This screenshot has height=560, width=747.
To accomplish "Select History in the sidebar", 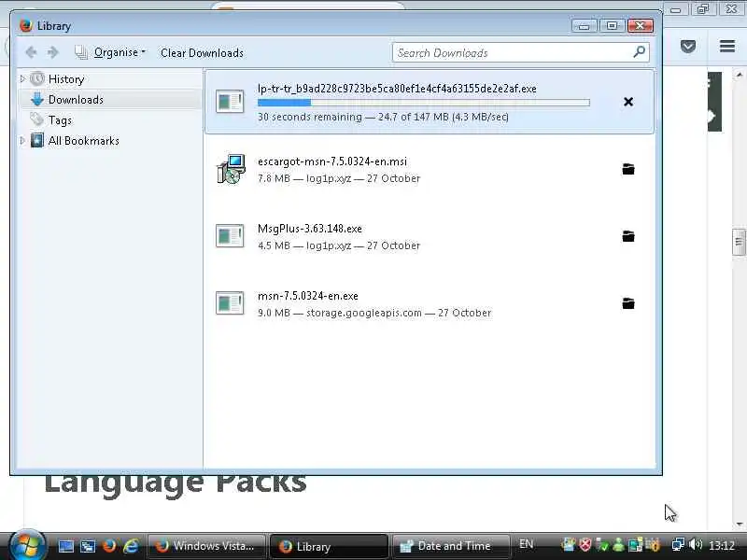I will point(65,79).
